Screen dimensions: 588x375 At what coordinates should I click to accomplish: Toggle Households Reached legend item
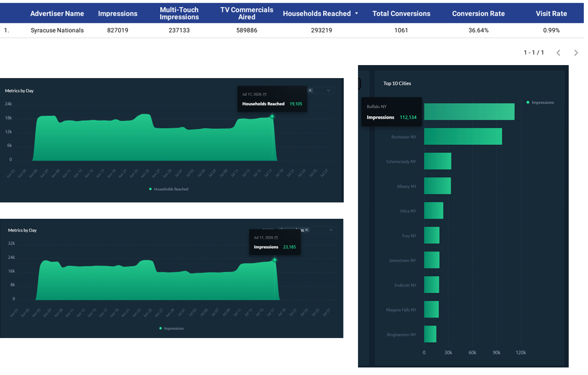point(169,189)
